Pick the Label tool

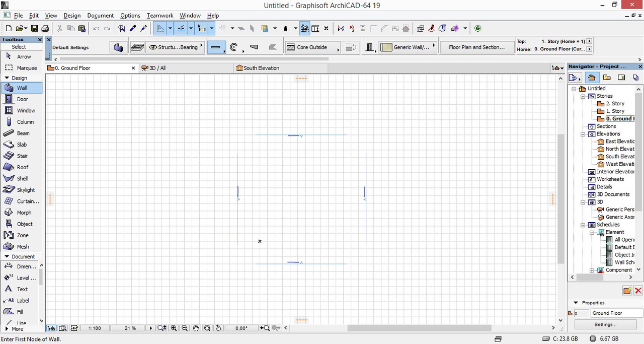(x=20, y=300)
